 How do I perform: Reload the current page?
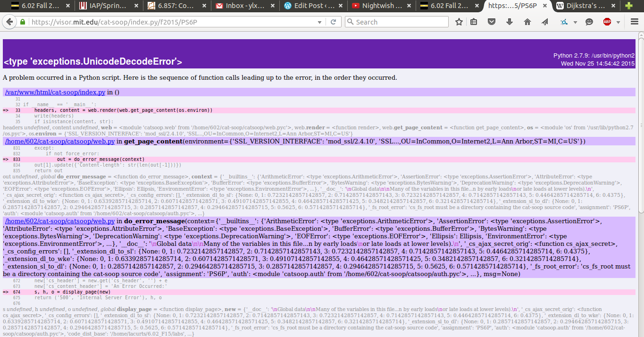click(333, 22)
